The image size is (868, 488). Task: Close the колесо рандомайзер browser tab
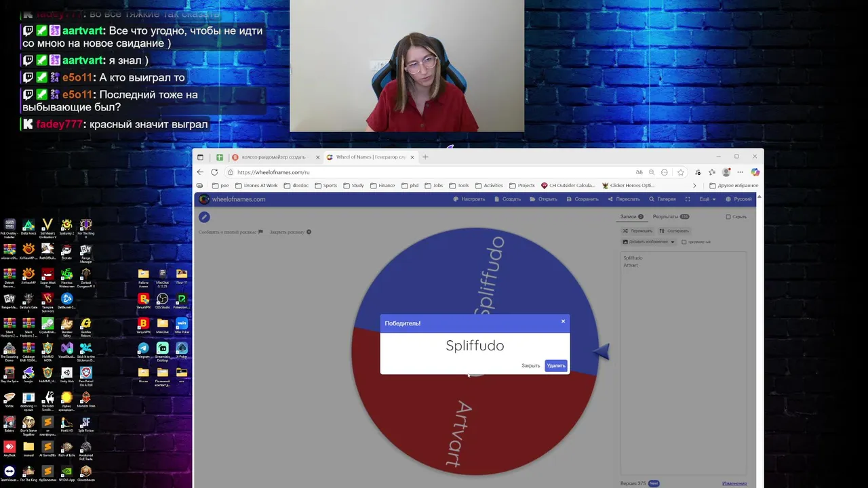(x=317, y=157)
